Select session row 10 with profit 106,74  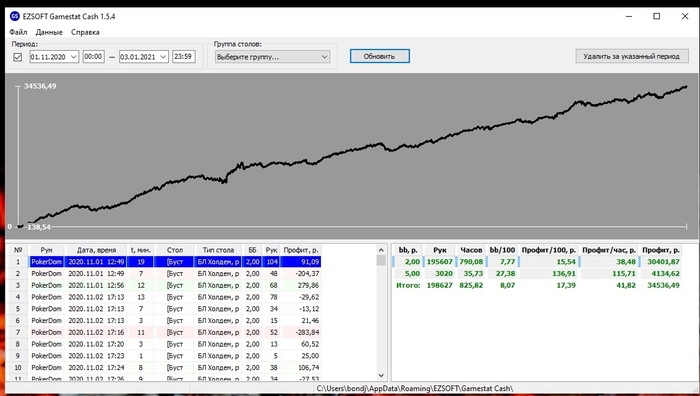(164, 367)
